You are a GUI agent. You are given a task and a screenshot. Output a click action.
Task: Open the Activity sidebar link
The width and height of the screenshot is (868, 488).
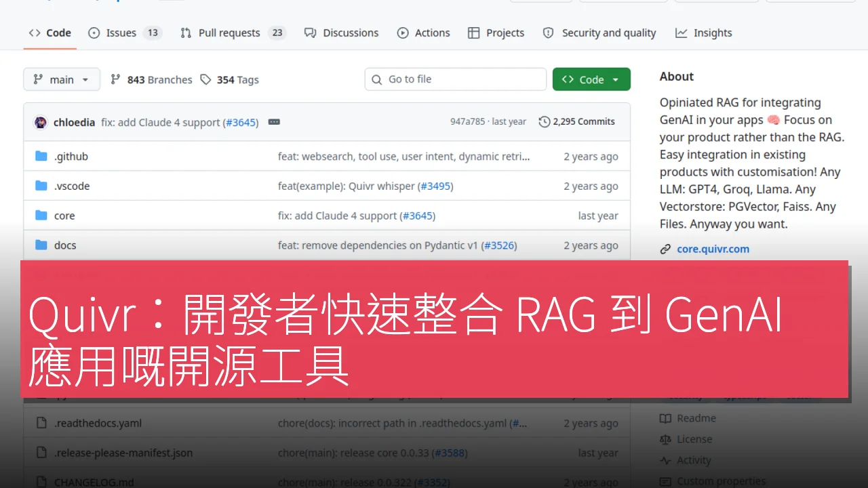coord(694,460)
